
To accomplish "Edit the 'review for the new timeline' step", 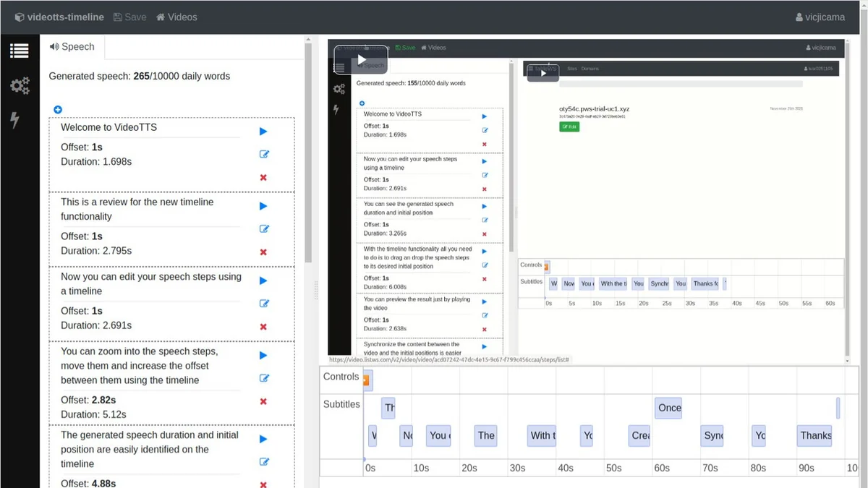I will pyautogui.click(x=264, y=228).
